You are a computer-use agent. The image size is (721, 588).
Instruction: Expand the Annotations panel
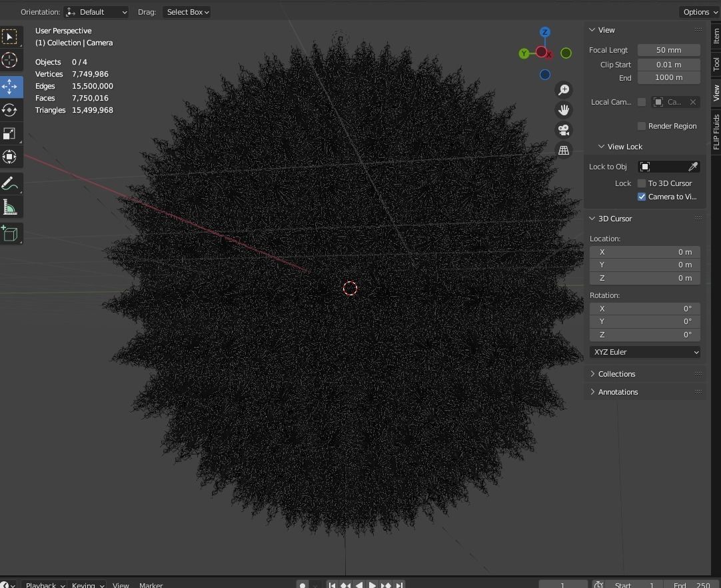pos(592,392)
